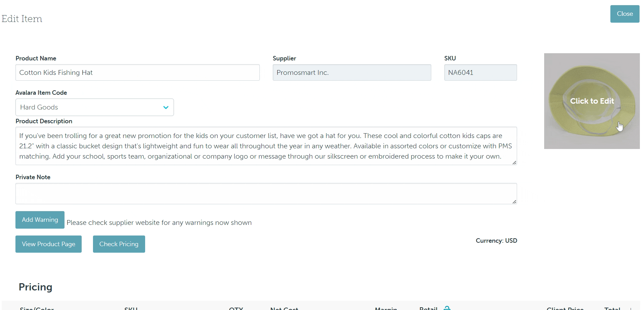Toggle the lock icon beside Retail

point(447,308)
